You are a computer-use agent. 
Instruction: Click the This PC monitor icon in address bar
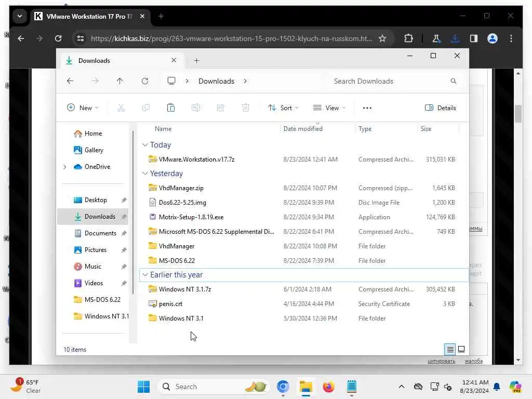(x=171, y=81)
